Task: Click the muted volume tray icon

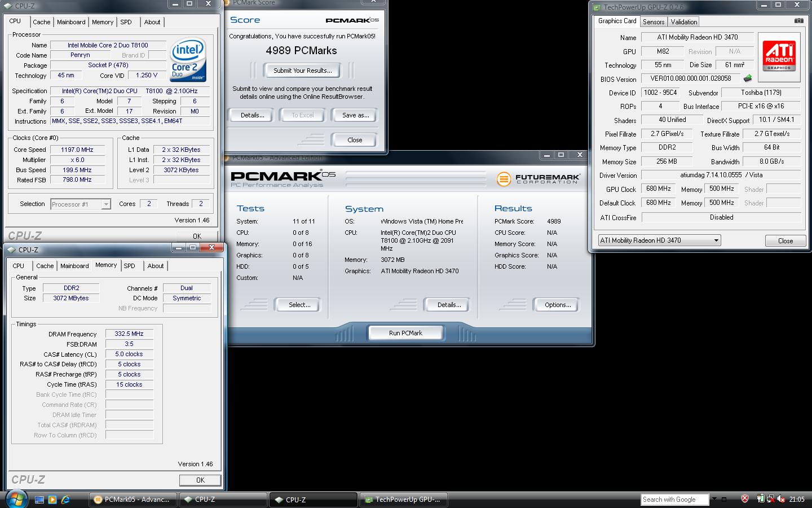Action: point(781,499)
